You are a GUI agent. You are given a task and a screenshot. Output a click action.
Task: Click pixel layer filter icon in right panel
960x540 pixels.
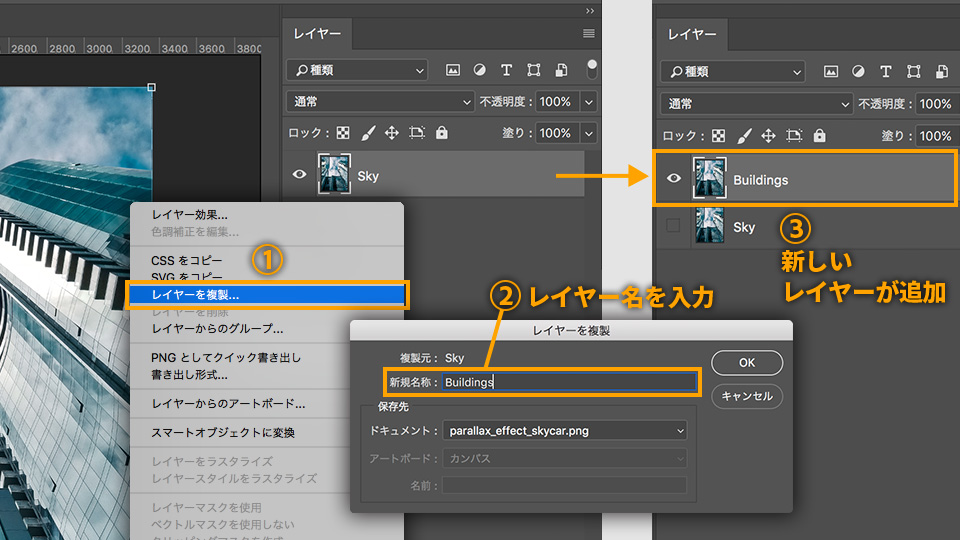[x=831, y=72]
